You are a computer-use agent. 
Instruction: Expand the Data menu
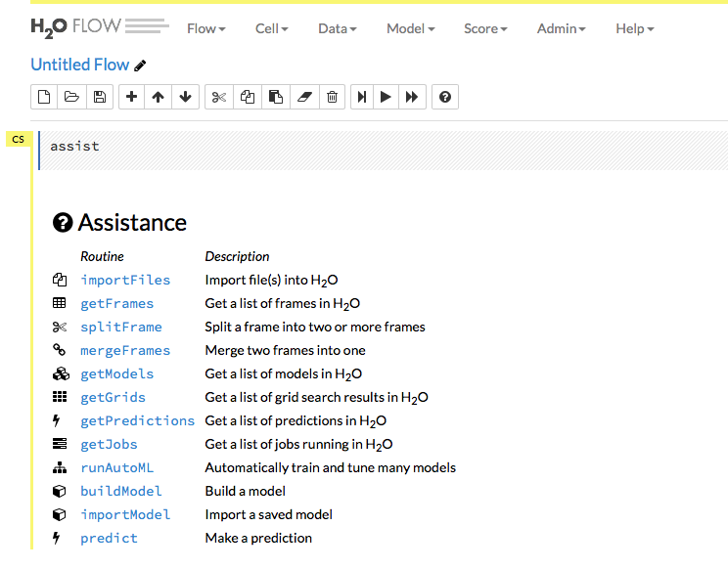[x=337, y=28]
